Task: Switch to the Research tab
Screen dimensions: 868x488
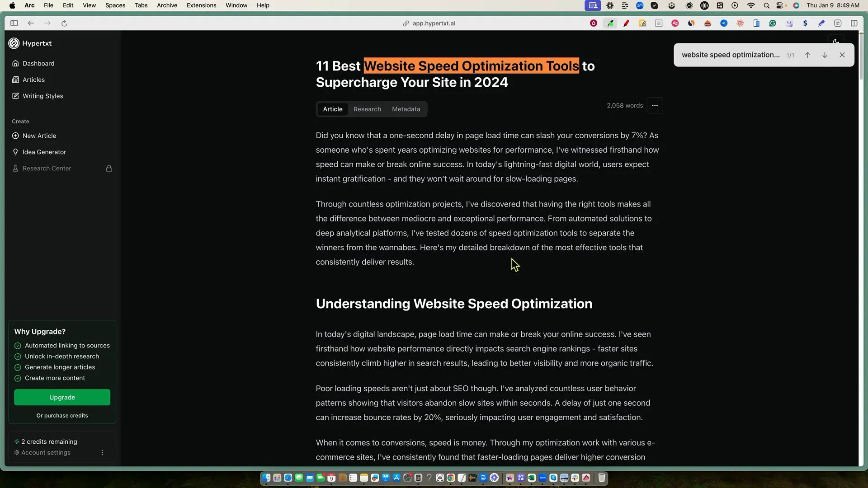Action: click(367, 109)
